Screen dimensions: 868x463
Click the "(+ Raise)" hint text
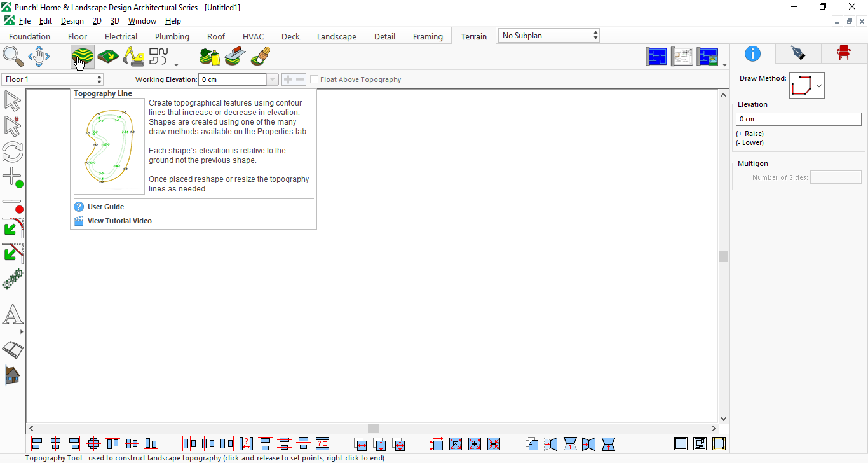click(x=750, y=134)
